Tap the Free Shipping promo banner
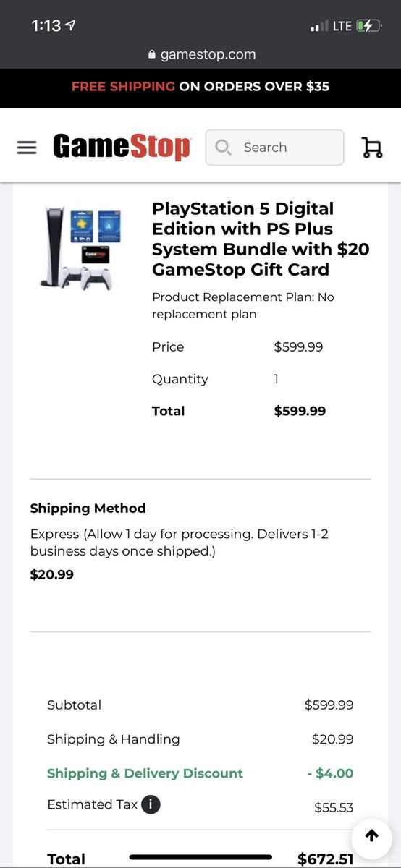 coord(200,87)
